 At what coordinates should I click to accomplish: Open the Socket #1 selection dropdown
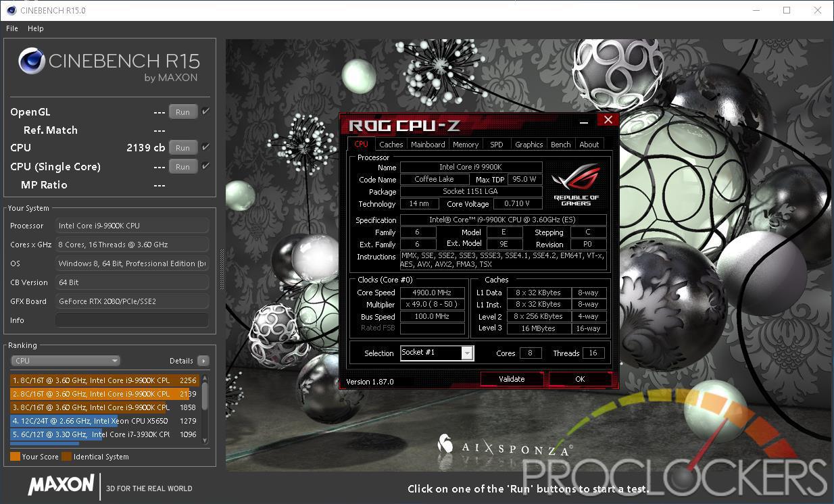437,353
